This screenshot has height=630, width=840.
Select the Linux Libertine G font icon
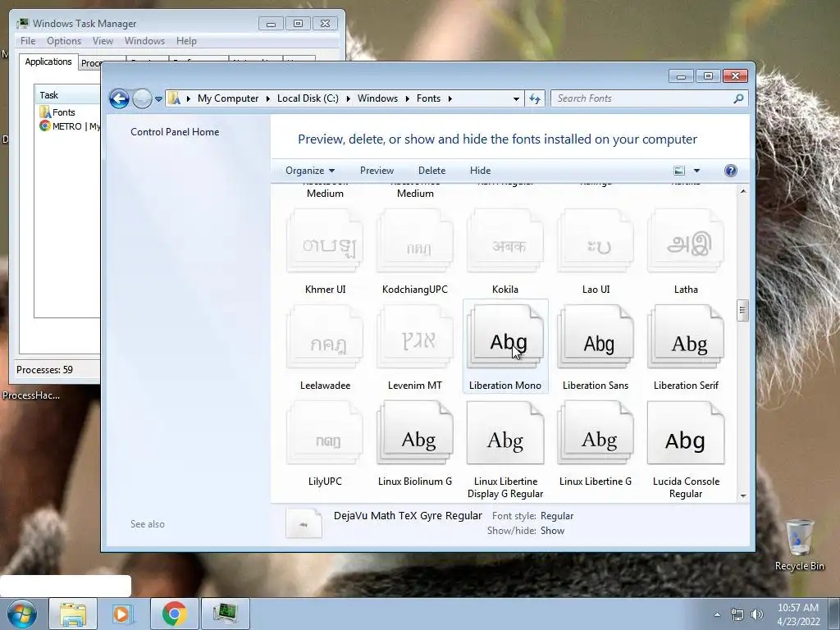(596, 433)
